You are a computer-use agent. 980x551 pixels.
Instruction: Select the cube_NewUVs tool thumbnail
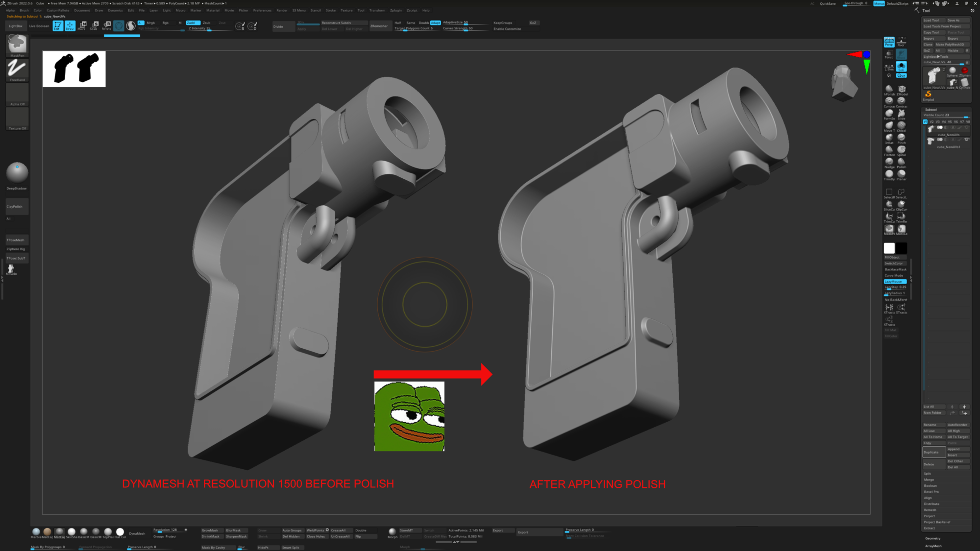[x=934, y=77]
